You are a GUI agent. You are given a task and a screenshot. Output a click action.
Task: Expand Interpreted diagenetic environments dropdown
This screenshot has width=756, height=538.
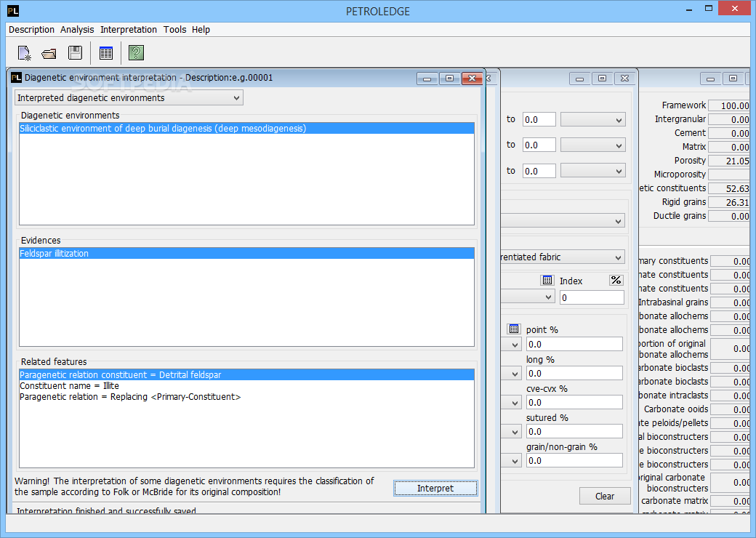point(129,98)
